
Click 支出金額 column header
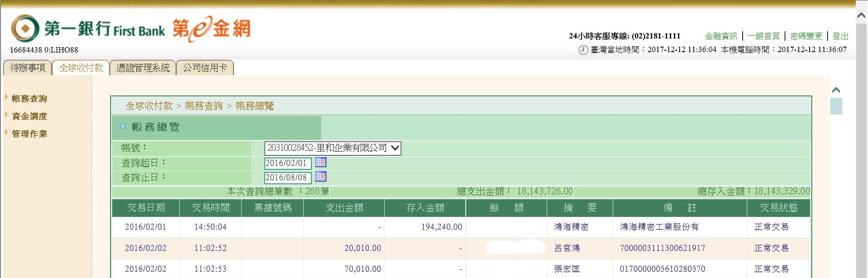click(x=344, y=208)
